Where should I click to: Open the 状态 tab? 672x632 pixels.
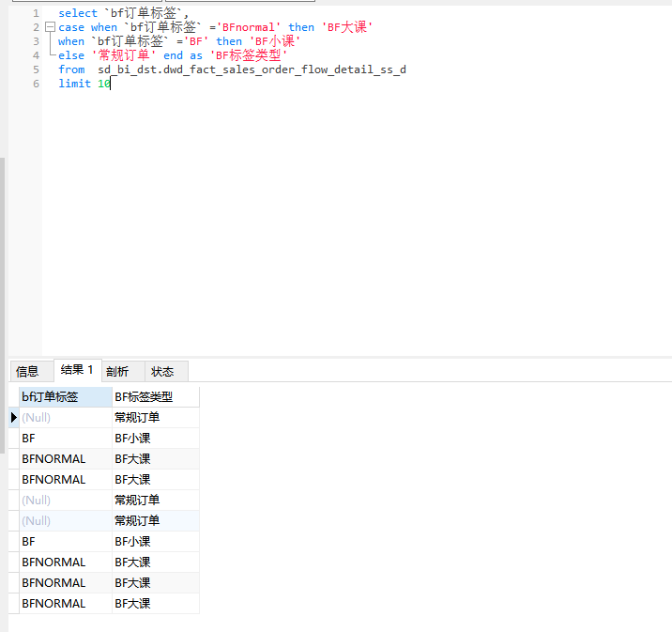pos(166,371)
